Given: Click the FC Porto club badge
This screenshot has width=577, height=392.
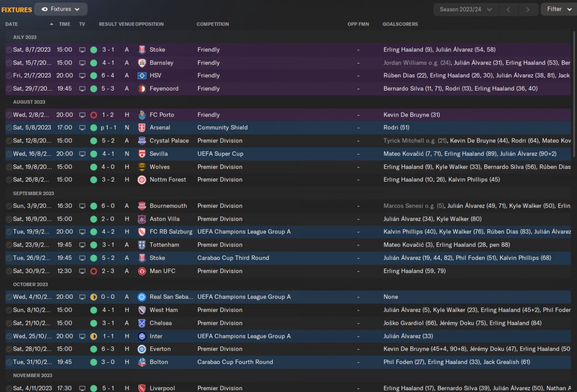Looking at the screenshot, I should [142, 115].
